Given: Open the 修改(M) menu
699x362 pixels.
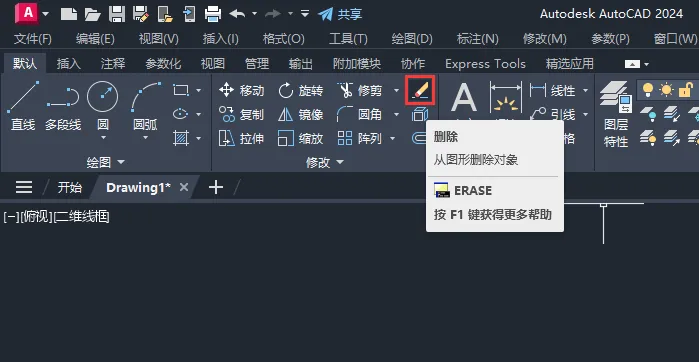Looking at the screenshot, I should (544, 39).
